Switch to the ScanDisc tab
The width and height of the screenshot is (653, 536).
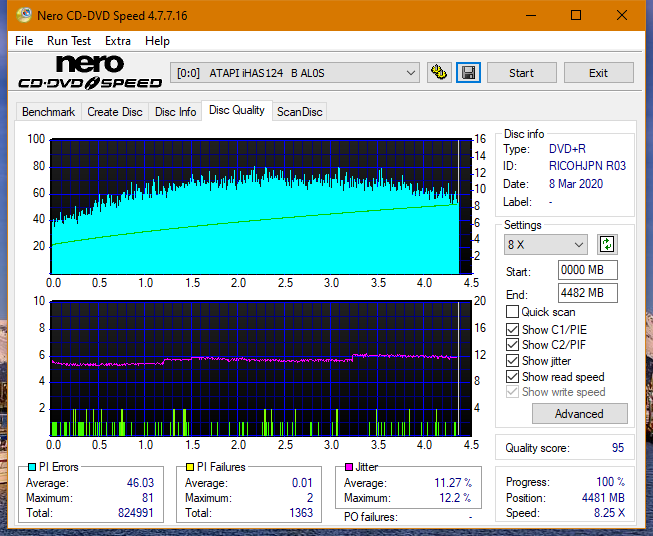[x=299, y=112]
